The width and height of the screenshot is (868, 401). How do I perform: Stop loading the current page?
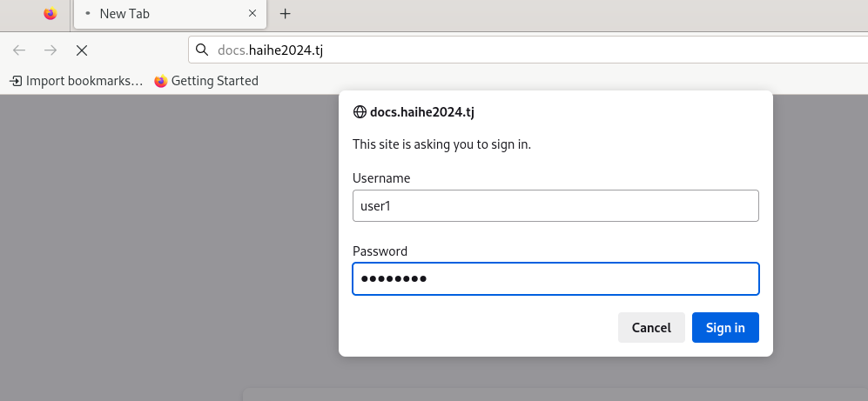[82, 50]
